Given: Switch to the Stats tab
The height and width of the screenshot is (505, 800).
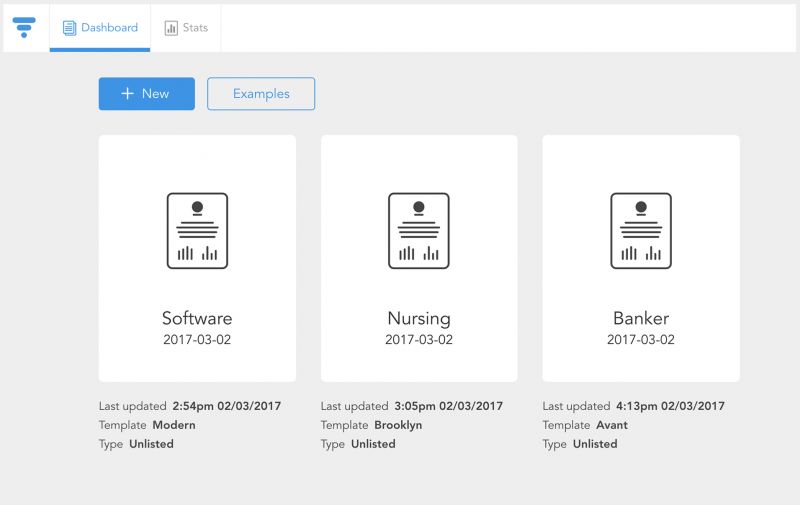Looking at the screenshot, I should coord(186,28).
